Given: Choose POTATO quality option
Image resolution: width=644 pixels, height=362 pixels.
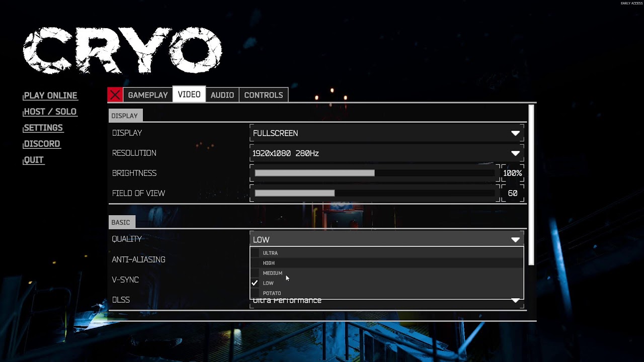Looking at the screenshot, I should point(387,293).
